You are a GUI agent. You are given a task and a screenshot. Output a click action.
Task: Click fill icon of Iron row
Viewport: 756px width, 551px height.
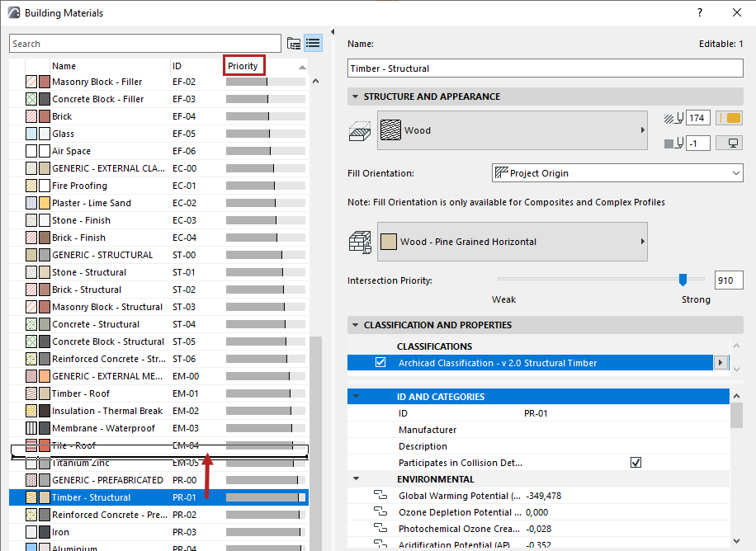tap(31, 532)
